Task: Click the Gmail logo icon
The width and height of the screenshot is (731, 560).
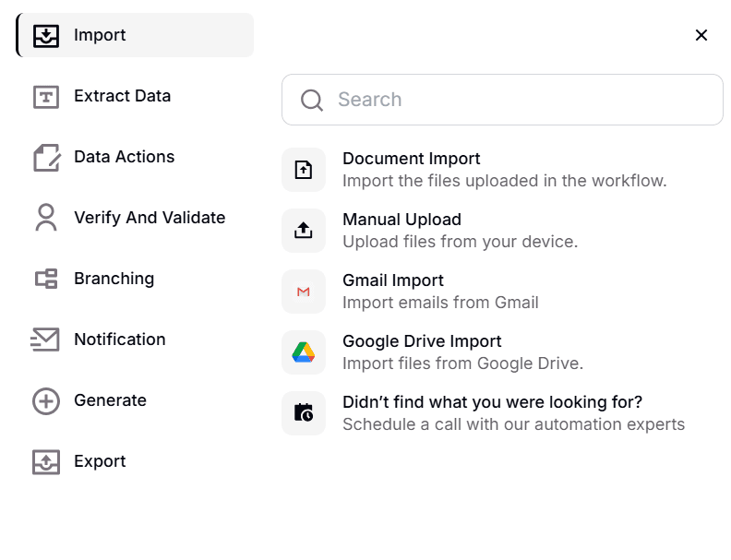Action: (304, 292)
